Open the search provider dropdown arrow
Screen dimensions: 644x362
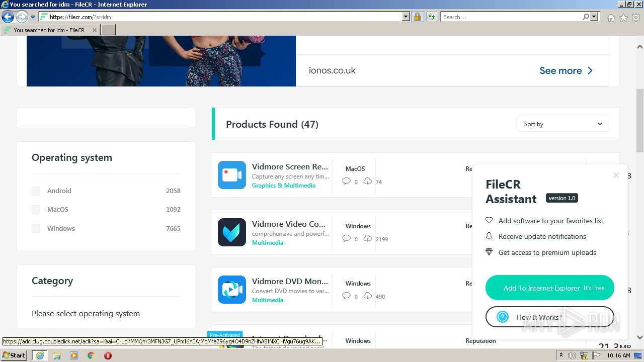pos(594,17)
